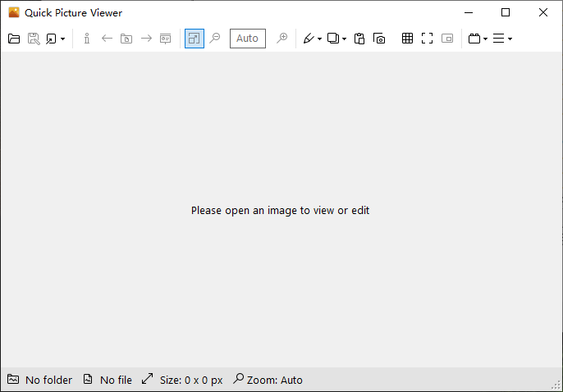Take a screenshot with the camera icon
563x392 pixels.
(379, 39)
